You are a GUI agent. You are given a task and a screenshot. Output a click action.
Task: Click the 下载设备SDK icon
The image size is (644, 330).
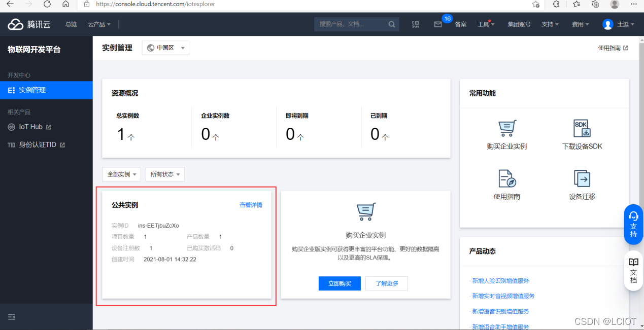tap(581, 128)
